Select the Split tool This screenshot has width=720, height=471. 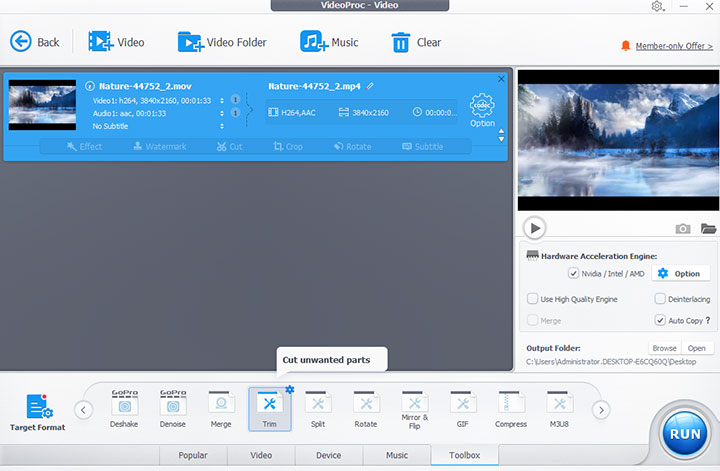pyautogui.click(x=318, y=409)
